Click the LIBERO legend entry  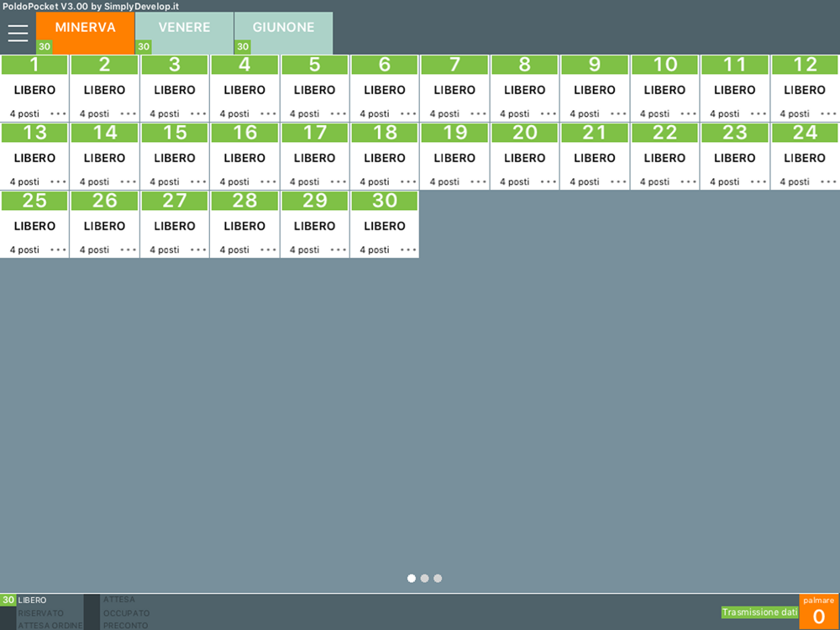coord(32,600)
